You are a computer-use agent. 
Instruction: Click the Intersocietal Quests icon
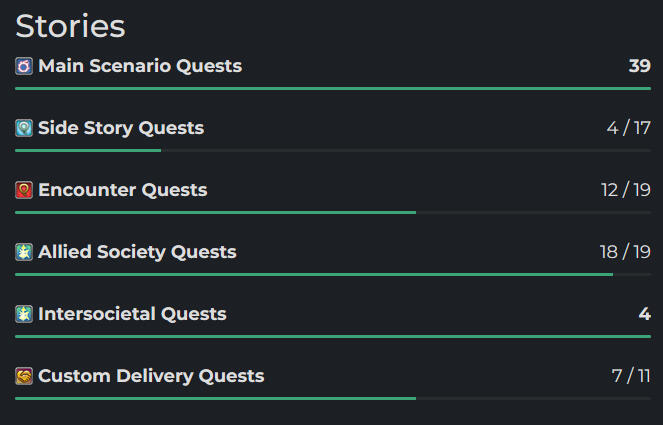24,314
